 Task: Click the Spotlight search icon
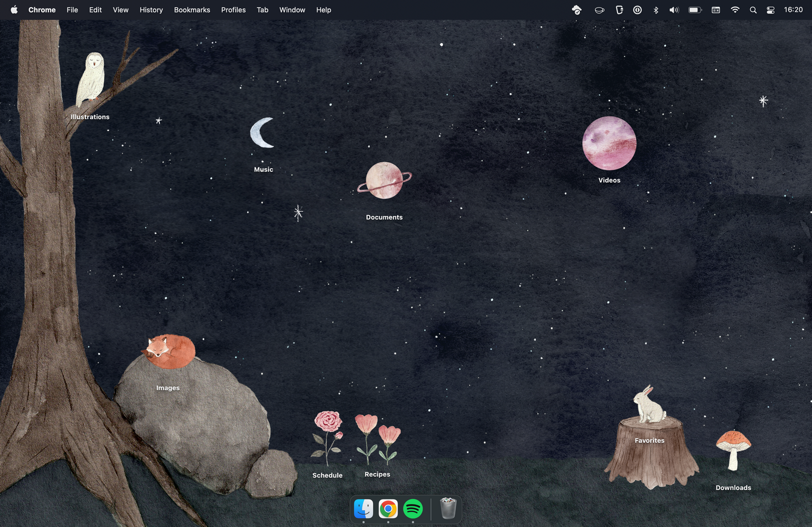click(753, 10)
